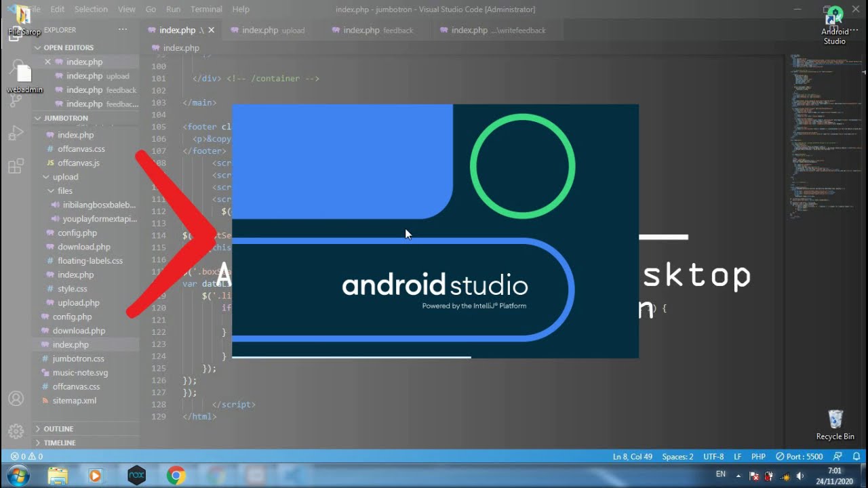868x488 pixels.
Task: Open the Windows Start menu
Action: [x=17, y=475]
